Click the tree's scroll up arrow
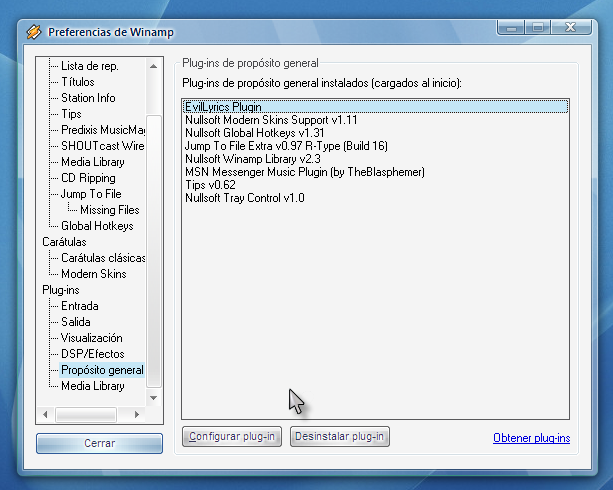The image size is (613, 490). click(x=154, y=66)
